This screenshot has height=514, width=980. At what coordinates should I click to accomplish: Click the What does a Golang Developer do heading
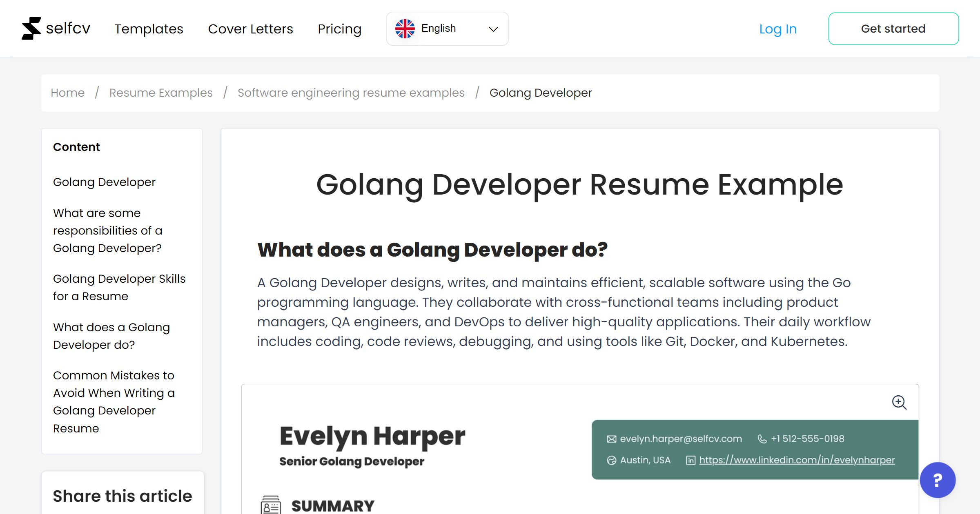pyautogui.click(x=432, y=250)
